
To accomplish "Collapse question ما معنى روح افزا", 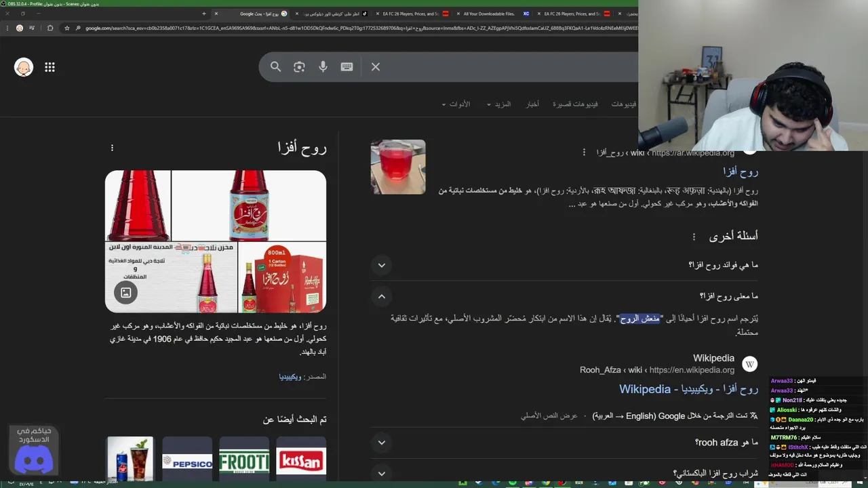I will coord(382,296).
